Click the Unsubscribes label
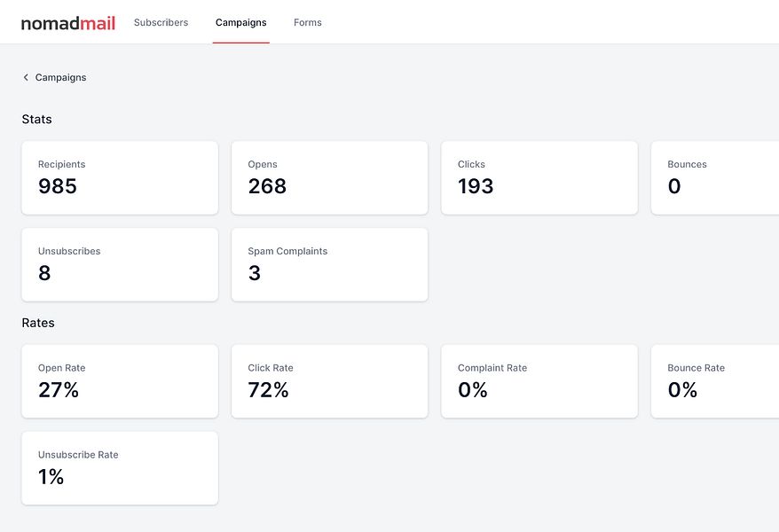This screenshot has width=779, height=532. tap(69, 251)
